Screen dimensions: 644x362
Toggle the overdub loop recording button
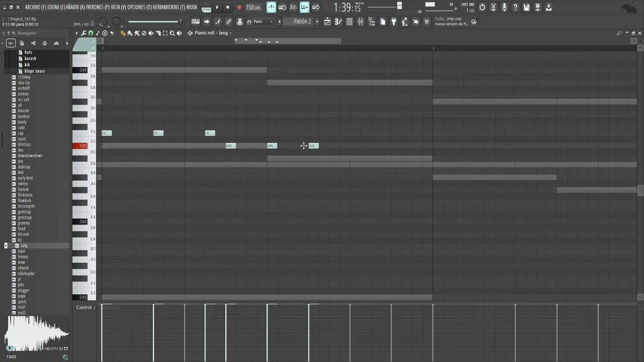click(x=304, y=7)
